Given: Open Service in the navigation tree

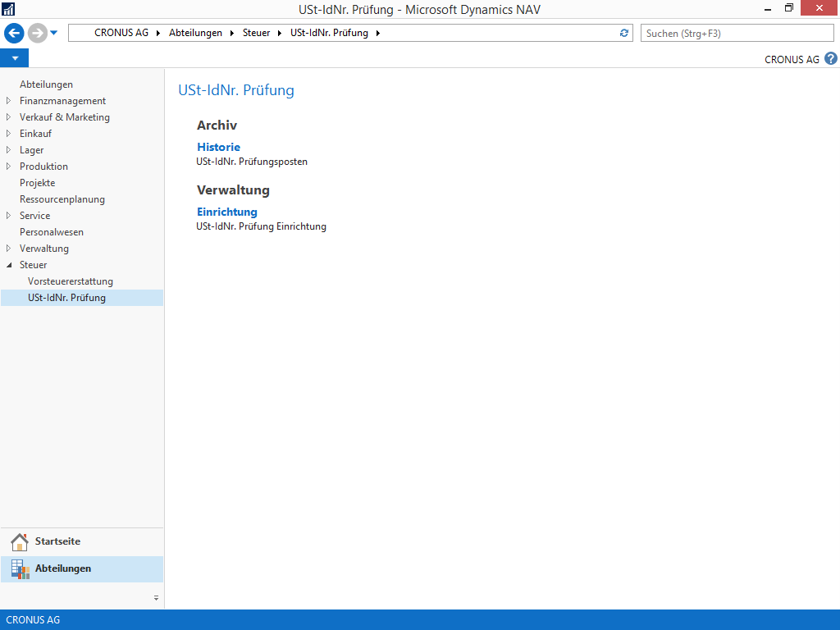Looking at the screenshot, I should pyautogui.click(x=34, y=216).
